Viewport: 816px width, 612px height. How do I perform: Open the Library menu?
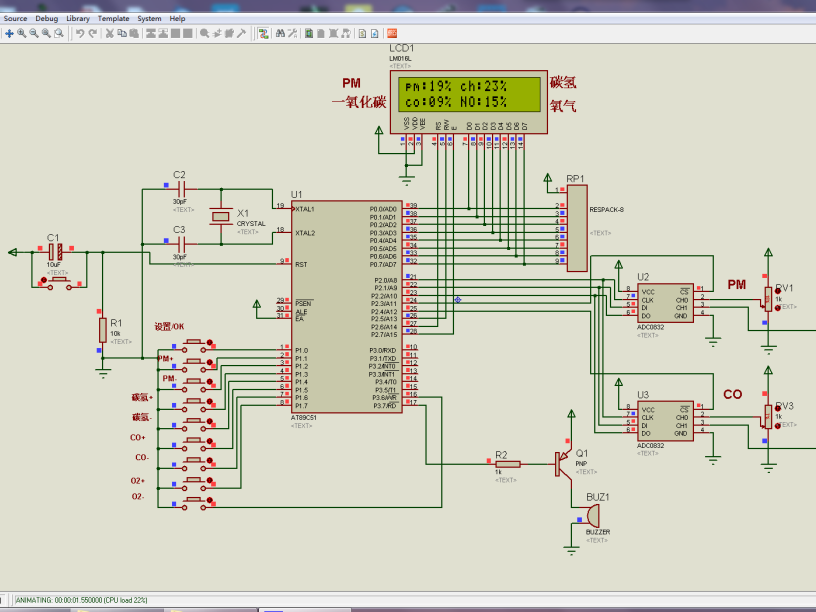[78, 18]
